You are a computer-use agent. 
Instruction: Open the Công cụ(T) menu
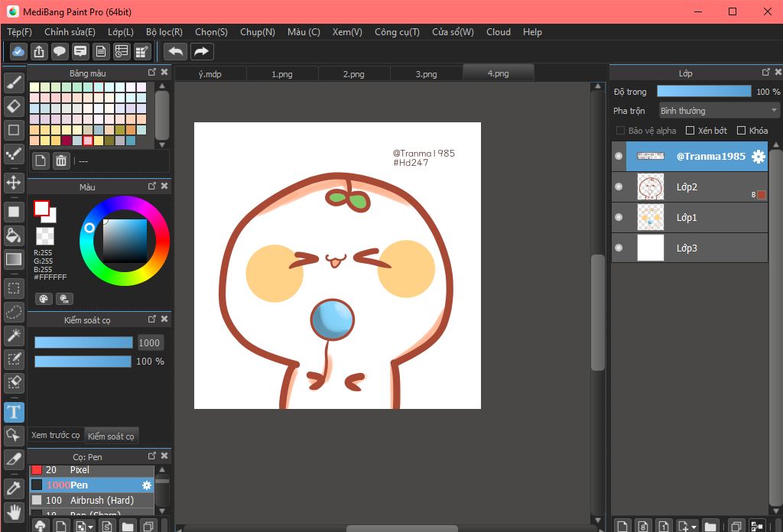click(x=397, y=32)
